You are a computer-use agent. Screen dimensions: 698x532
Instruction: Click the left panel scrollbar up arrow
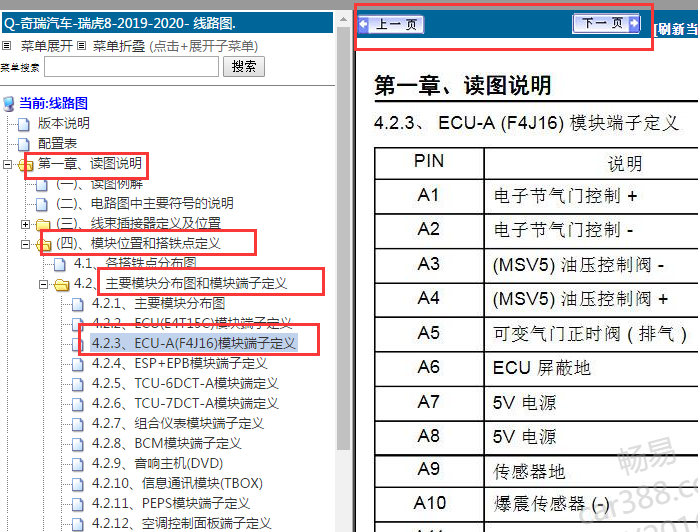(343, 19)
